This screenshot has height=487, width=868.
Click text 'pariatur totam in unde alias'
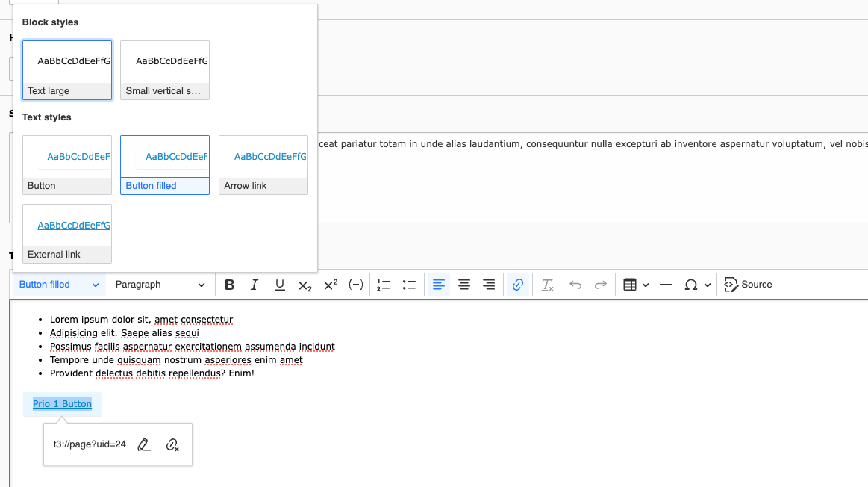pyautogui.click(x=404, y=144)
